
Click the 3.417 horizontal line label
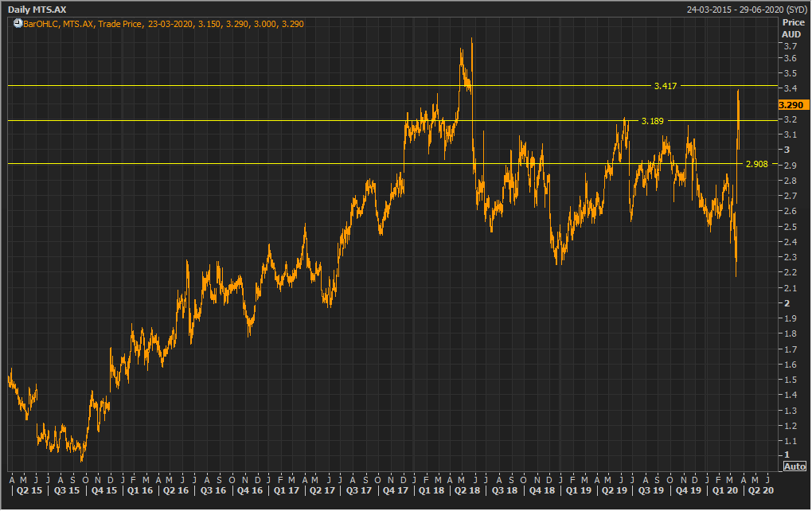[x=665, y=85]
